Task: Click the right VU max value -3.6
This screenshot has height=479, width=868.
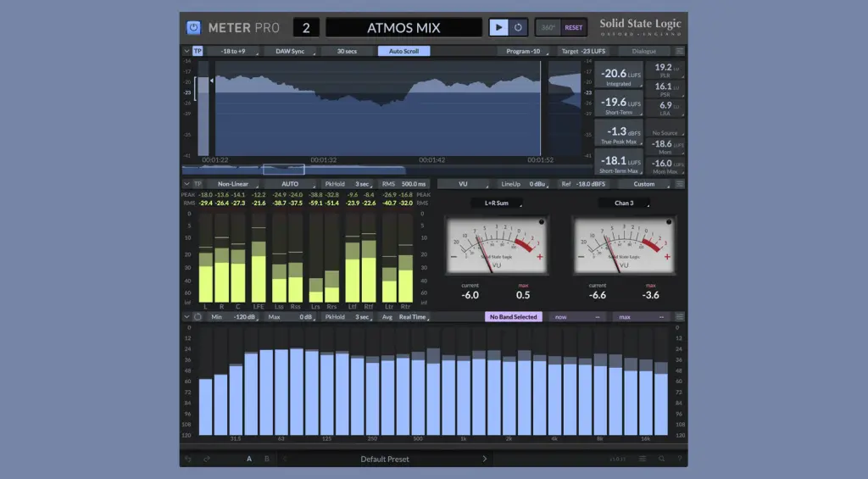Action: pyautogui.click(x=650, y=295)
